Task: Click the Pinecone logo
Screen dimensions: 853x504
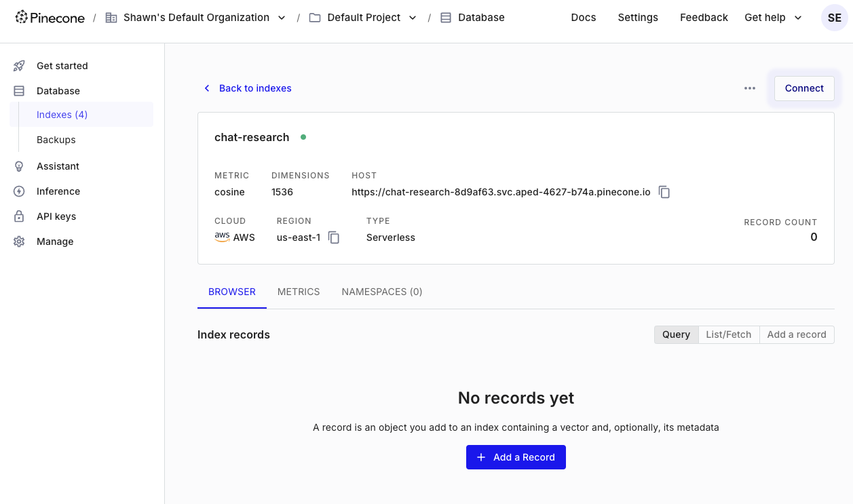Action: pyautogui.click(x=50, y=18)
